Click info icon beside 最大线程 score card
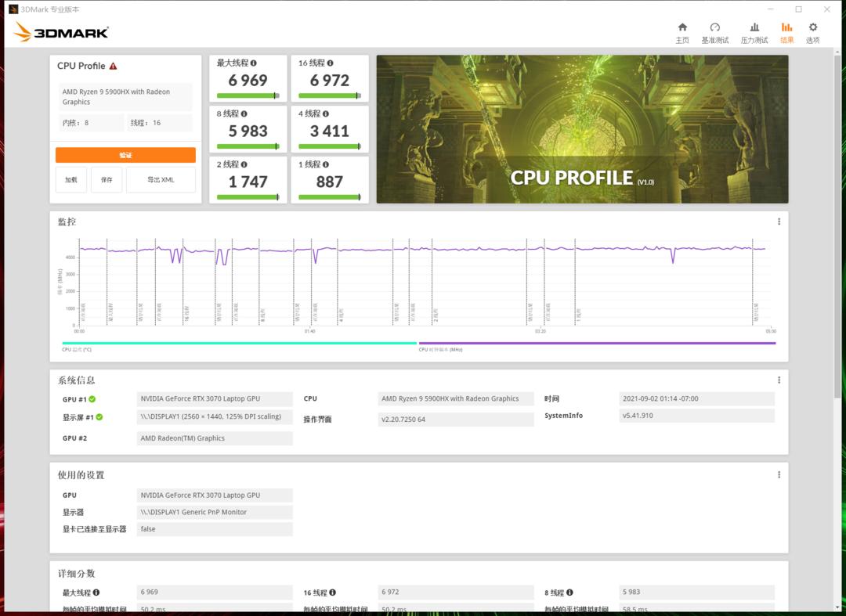 (254, 63)
